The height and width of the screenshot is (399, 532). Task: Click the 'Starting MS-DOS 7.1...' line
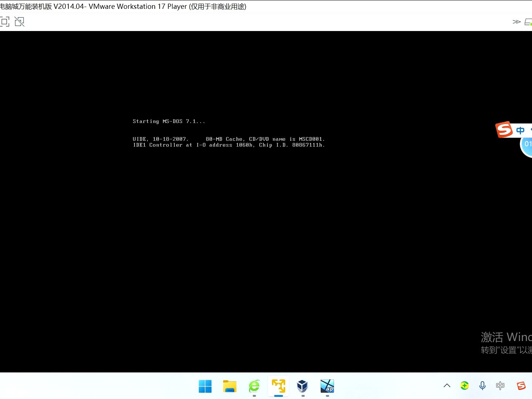[x=169, y=121]
